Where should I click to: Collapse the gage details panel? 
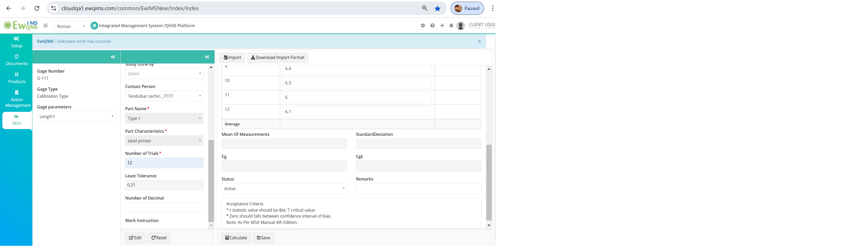pos(113,57)
